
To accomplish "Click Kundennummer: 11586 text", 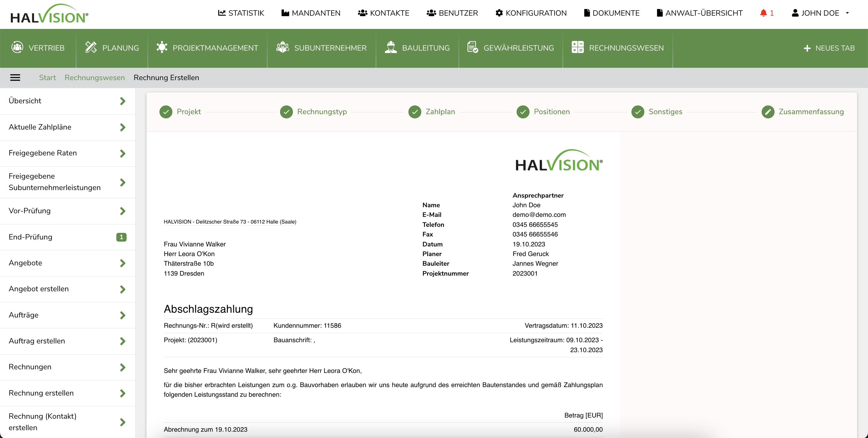I will click(x=307, y=326).
